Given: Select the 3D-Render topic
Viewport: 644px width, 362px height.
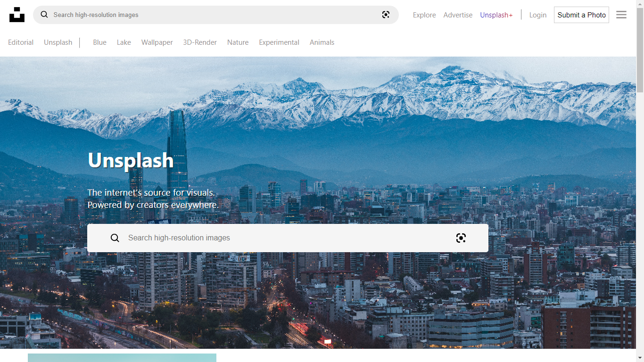Looking at the screenshot, I should pyautogui.click(x=200, y=42).
